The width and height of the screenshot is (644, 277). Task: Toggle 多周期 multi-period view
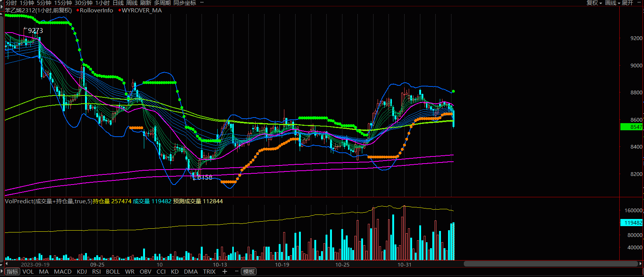(x=162, y=3)
